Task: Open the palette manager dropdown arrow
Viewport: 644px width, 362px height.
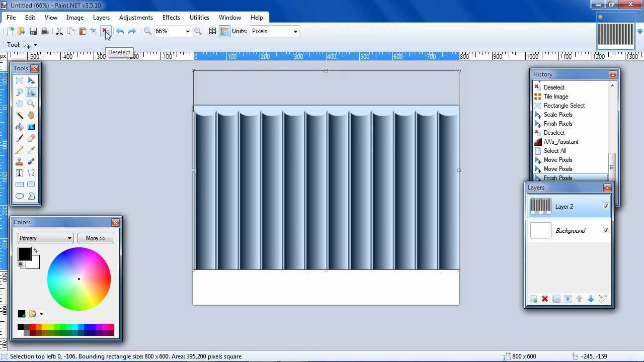Action: [41, 314]
